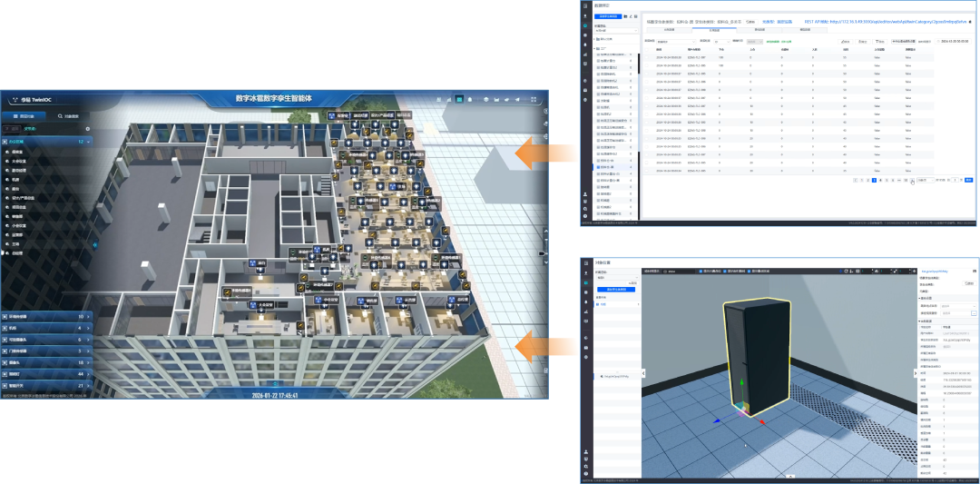Expand TwinIOC category showing count 44
980x484 pixels.
(x=46, y=374)
